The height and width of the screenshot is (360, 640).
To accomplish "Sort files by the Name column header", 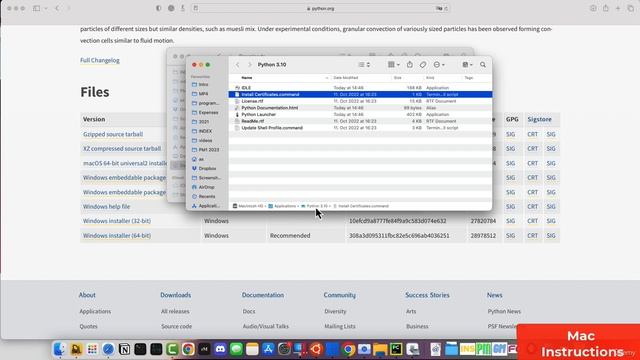I will (x=247, y=78).
